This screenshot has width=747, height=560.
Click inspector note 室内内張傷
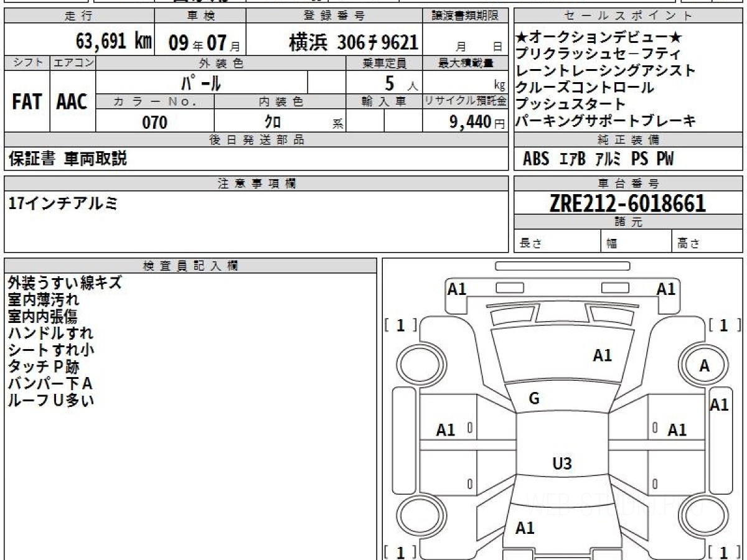pyautogui.click(x=44, y=316)
